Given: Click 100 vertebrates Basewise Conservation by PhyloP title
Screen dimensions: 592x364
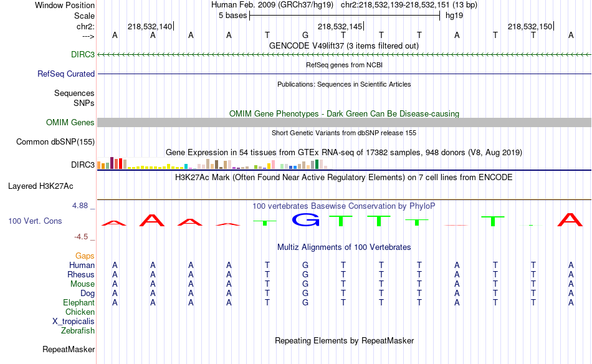Looking at the screenshot, I should click(x=343, y=206).
